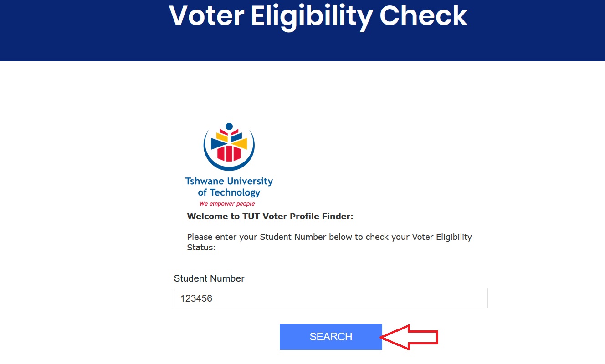This screenshot has height=364, width=605.
Task: Click the word "Check" in the banner title
Action: coord(423,16)
